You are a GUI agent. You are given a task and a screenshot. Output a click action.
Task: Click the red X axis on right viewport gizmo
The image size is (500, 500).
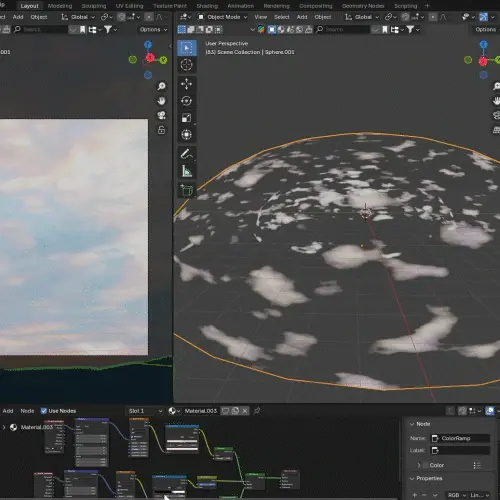pos(483,61)
